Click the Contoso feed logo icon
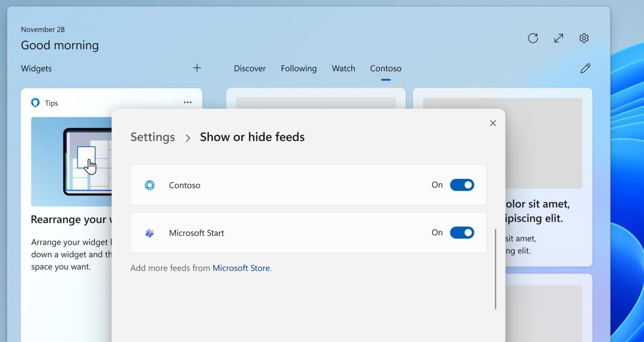This screenshot has width=644, height=342. click(150, 185)
